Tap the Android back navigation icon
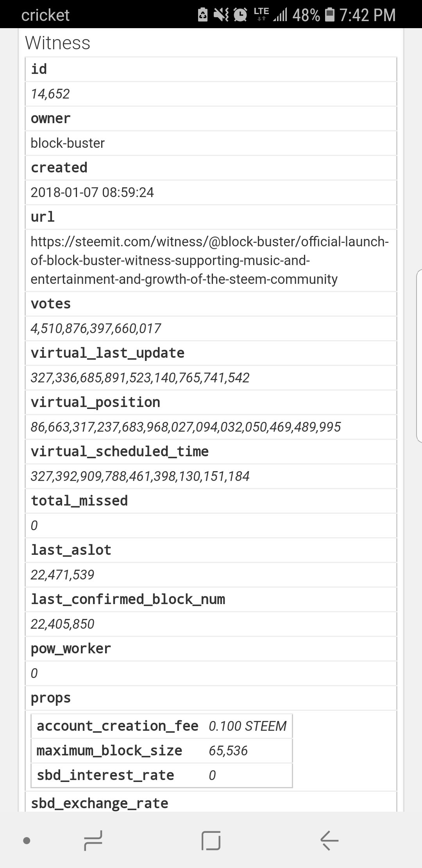Screen dimensions: 422x868 [329, 840]
